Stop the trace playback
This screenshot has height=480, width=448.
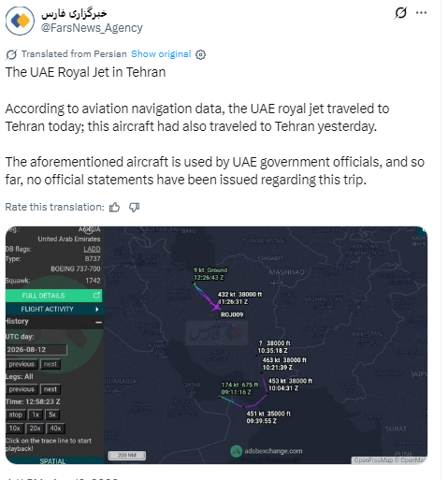click(16, 415)
